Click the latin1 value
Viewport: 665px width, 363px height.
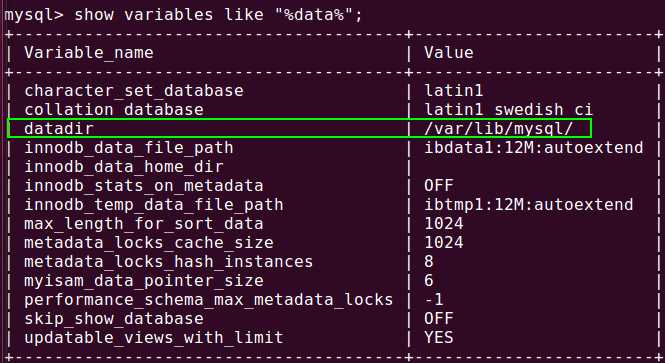tap(453, 91)
